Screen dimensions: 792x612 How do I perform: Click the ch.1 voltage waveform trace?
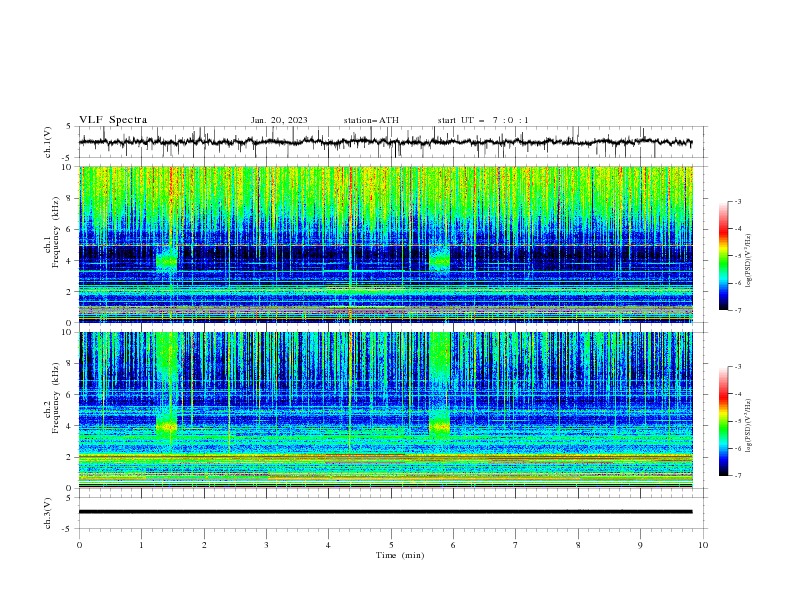385,142
